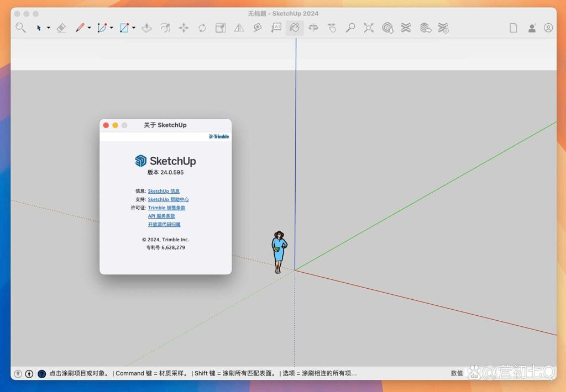566x392 pixels.
Task: Choose the Eraser tool
Action: (x=61, y=28)
